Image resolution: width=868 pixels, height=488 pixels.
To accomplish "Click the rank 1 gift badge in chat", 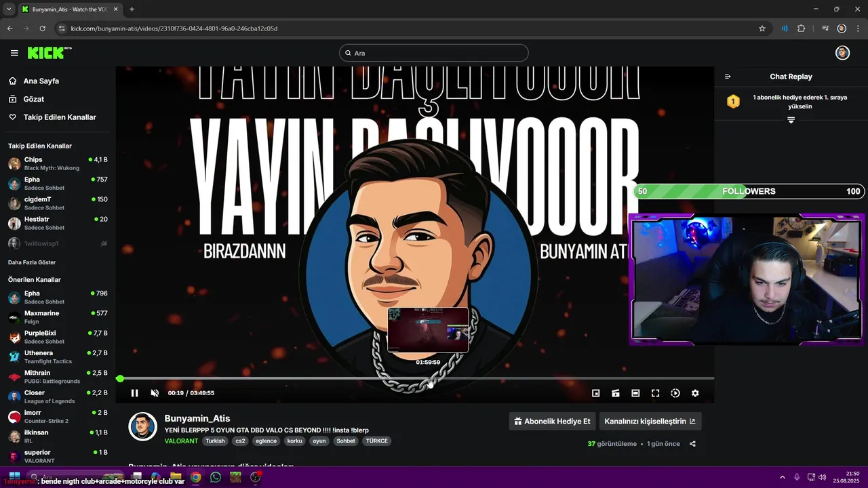I will [733, 102].
